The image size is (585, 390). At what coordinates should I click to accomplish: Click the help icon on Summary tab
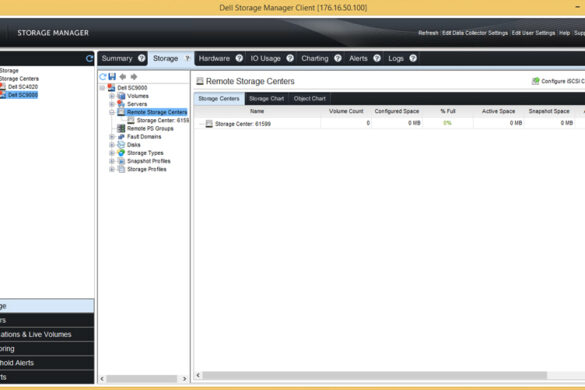(141, 58)
